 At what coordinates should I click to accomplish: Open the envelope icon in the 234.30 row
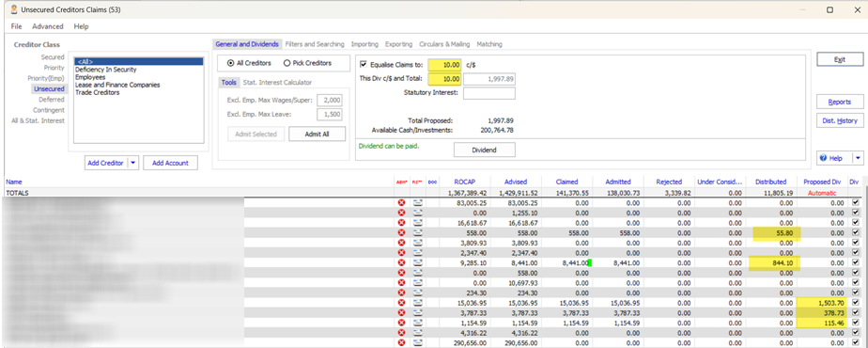(x=418, y=293)
